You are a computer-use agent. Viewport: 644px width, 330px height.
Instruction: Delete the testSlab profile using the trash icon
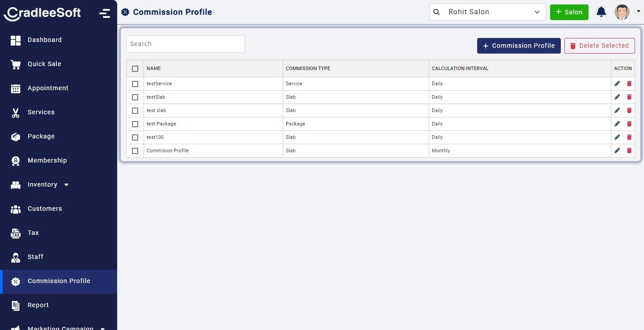tap(629, 97)
